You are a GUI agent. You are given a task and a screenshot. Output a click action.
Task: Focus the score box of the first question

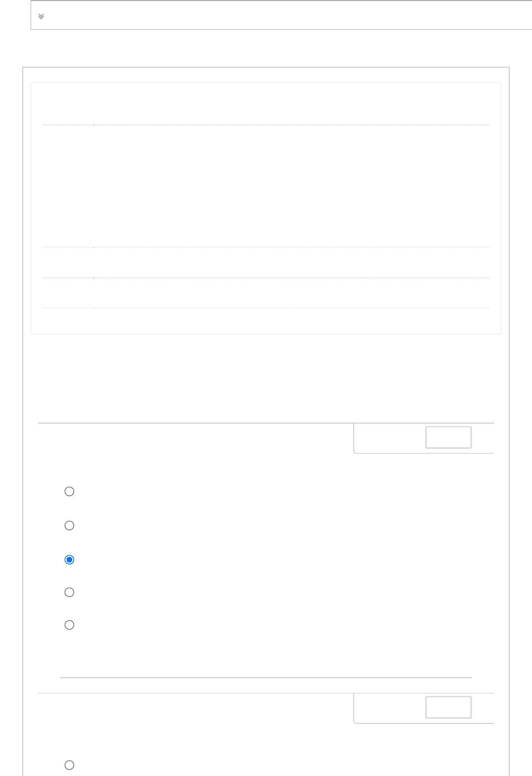click(x=448, y=437)
